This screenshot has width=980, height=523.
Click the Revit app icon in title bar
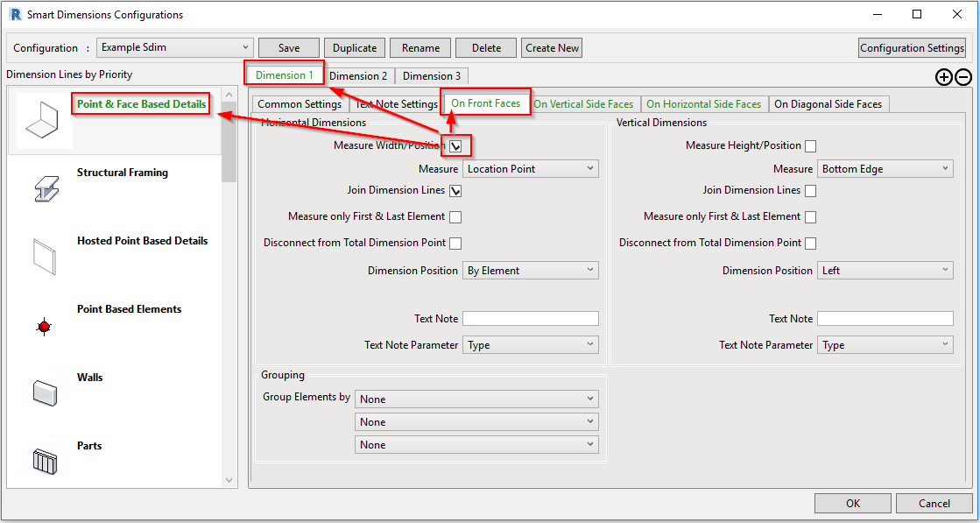click(x=17, y=14)
